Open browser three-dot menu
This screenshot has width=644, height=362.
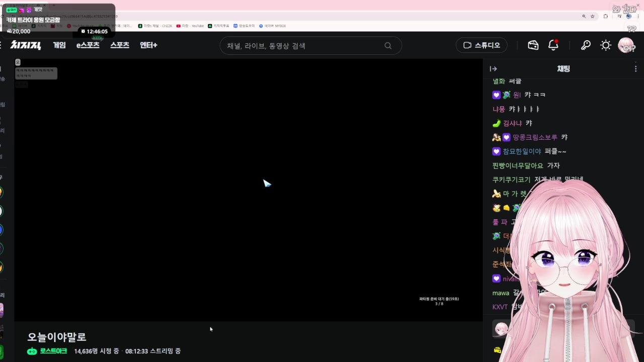(x=638, y=16)
